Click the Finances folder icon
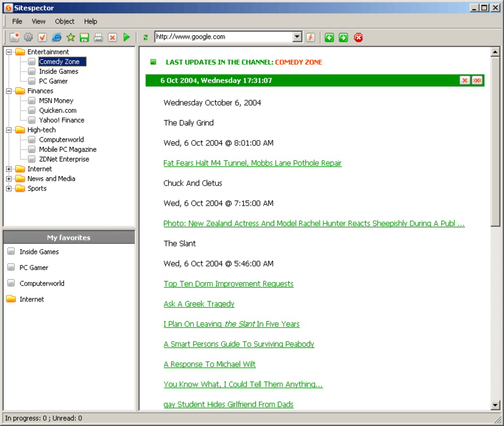This screenshot has width=504, height=426. [x=20, y=91]
